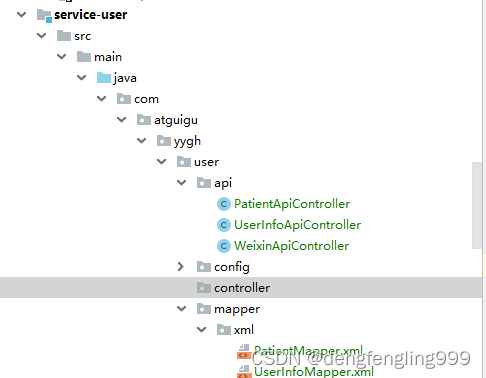Click the PatientMapper.xml file icon

point(244,352)
